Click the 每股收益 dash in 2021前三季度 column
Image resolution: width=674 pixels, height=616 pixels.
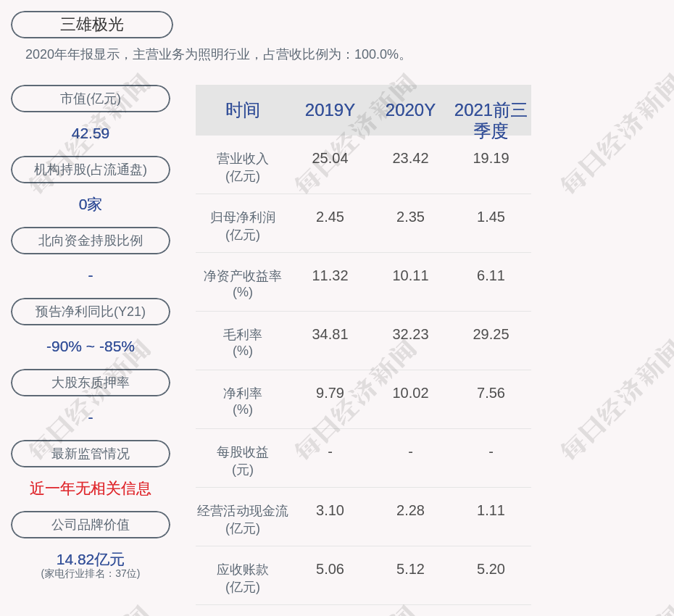[491, 452]
